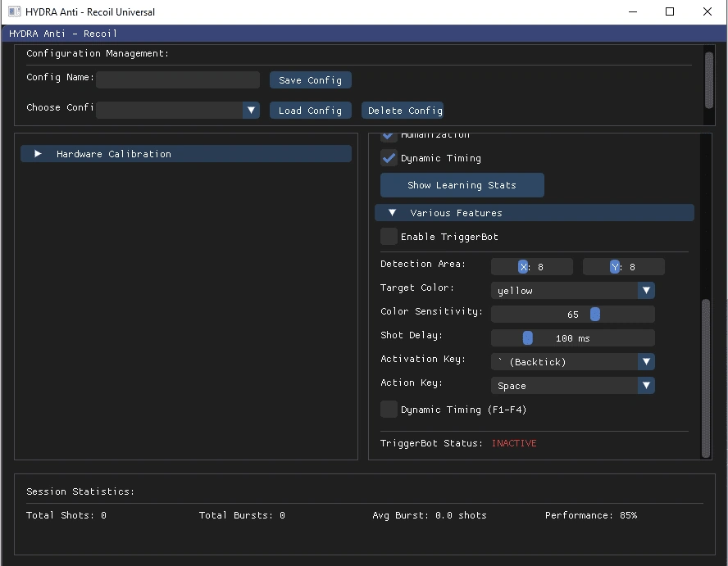Click the Config Name input field

click(x=178, y=79)
